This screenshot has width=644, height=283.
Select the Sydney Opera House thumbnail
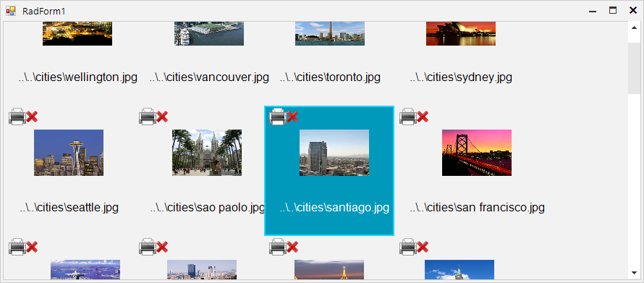click(x=461, y=33)
